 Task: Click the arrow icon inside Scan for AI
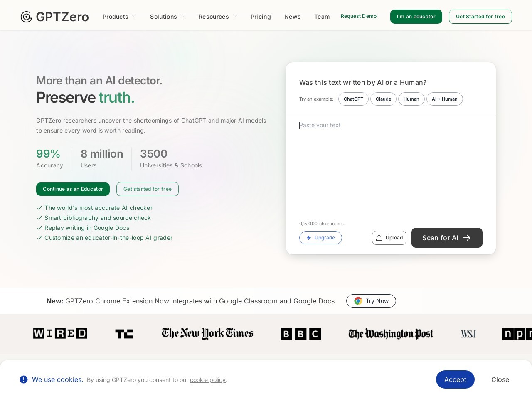tap(467, 238)
